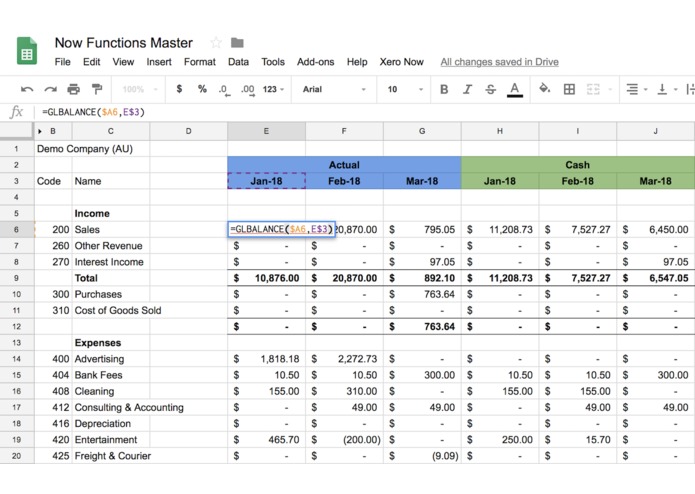Select the bold Expenses heading cell
This screenshot has height=494, width=695.
(111, 343)
